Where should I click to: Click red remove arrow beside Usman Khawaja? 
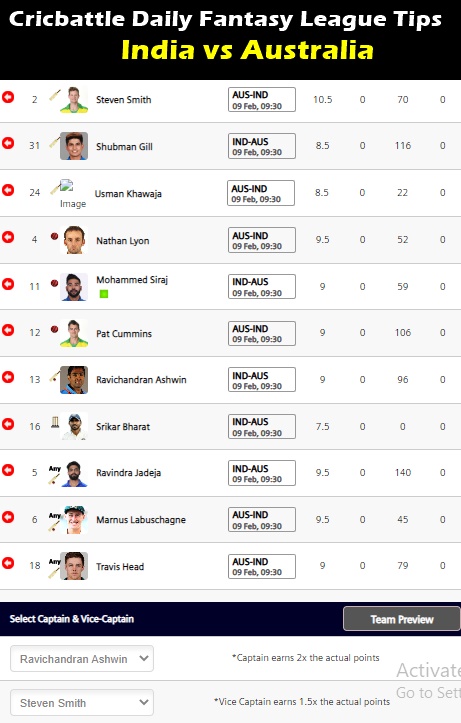[8, 190]
